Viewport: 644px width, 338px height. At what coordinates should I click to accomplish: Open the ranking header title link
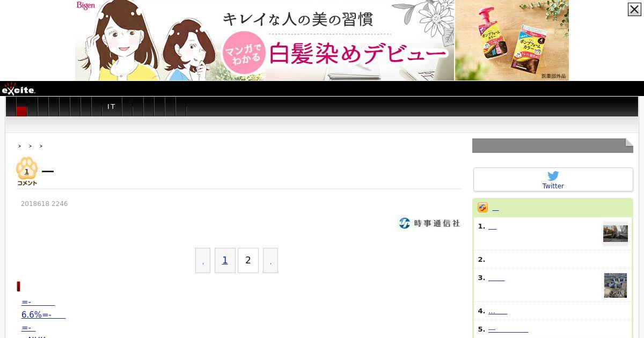pos(495,209)
